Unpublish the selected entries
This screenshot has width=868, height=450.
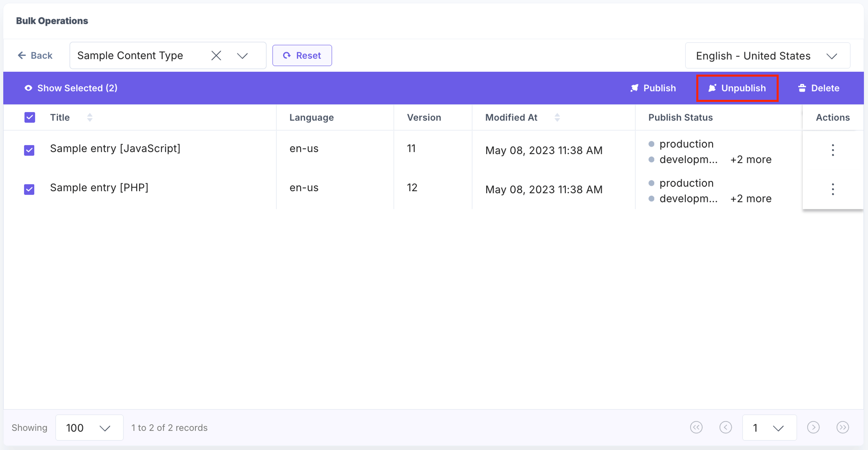tap(737, 88)
